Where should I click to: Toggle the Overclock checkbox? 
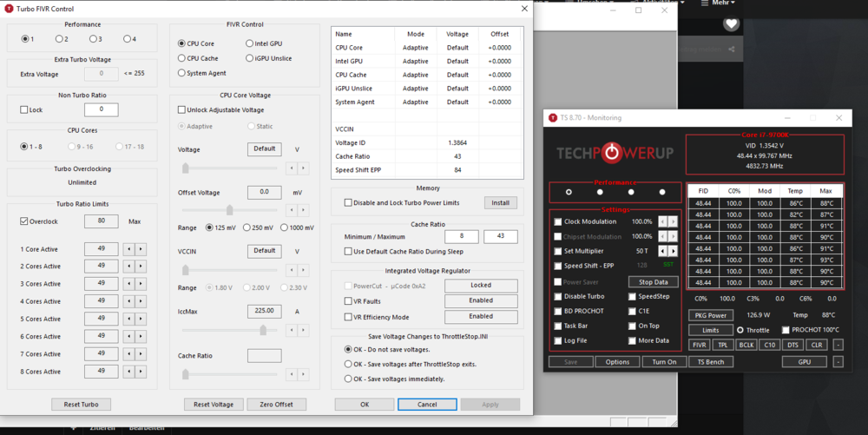coord(24,221)
